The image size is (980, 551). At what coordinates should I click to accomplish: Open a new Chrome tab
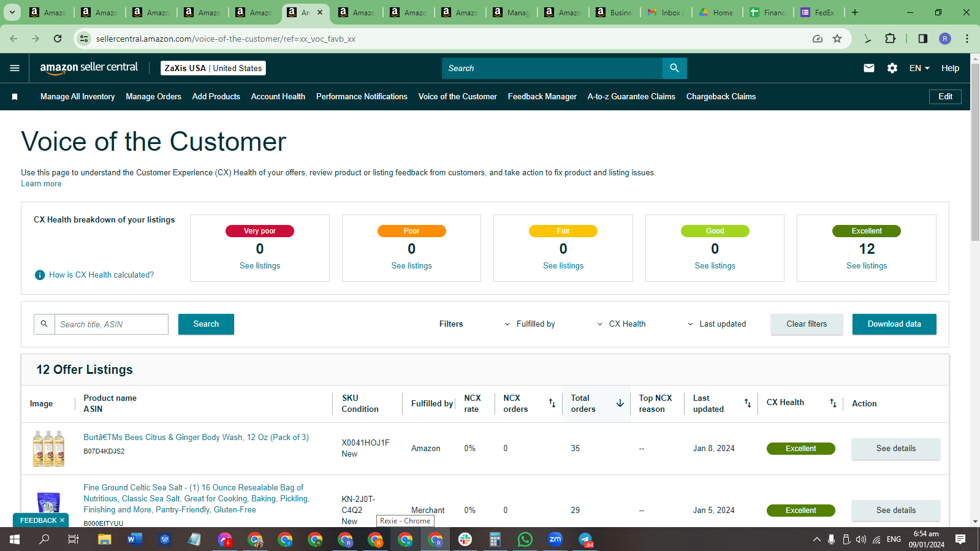click(855, 12)
